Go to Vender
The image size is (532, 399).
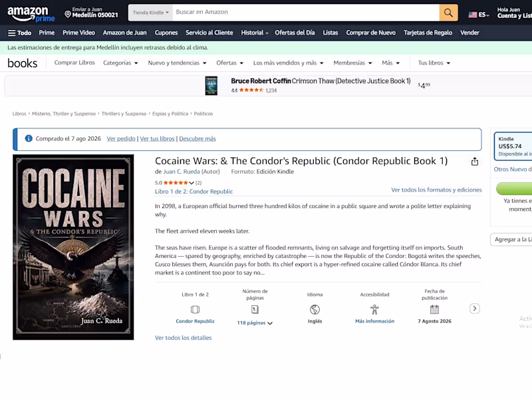[x=469, y=33]
